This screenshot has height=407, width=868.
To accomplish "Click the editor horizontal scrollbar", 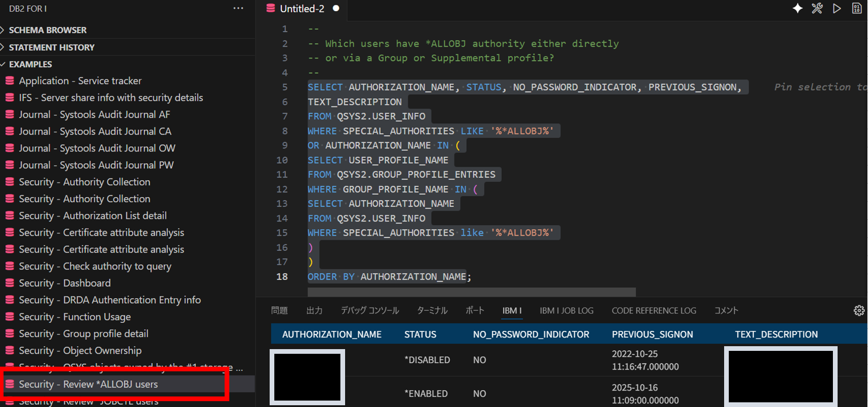I will point(471,292).
